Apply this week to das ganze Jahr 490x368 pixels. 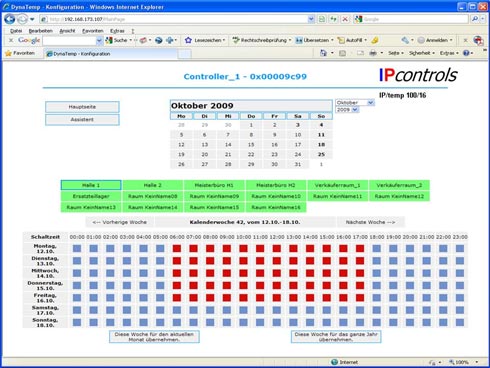(336, 337)
